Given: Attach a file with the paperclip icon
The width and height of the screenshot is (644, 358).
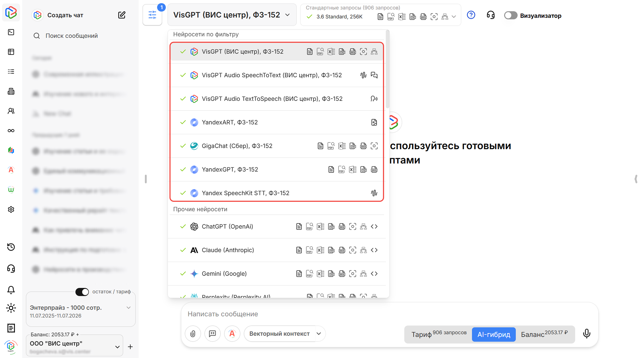Looking at the screenshot, I should click(193, 334).
